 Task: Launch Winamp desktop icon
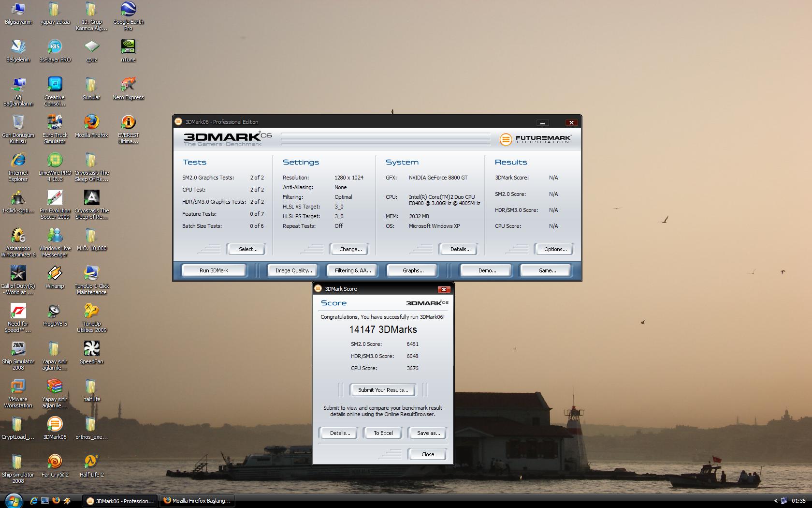55,277
